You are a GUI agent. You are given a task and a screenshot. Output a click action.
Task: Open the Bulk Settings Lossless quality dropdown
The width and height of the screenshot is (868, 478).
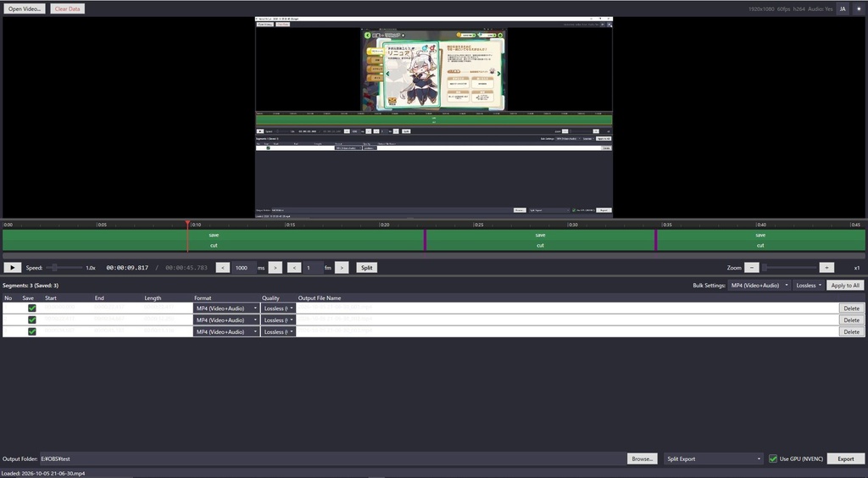coord(809,286)
